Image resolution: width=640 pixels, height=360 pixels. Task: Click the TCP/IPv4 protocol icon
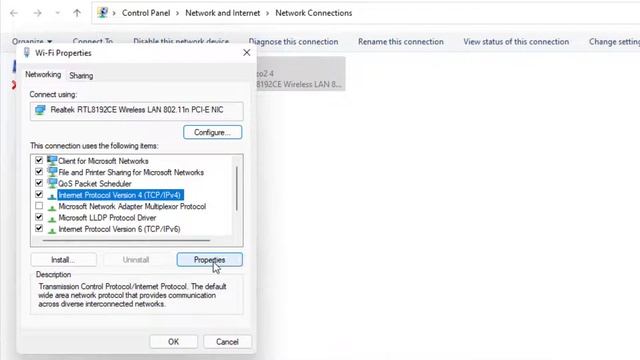(52, 196)
